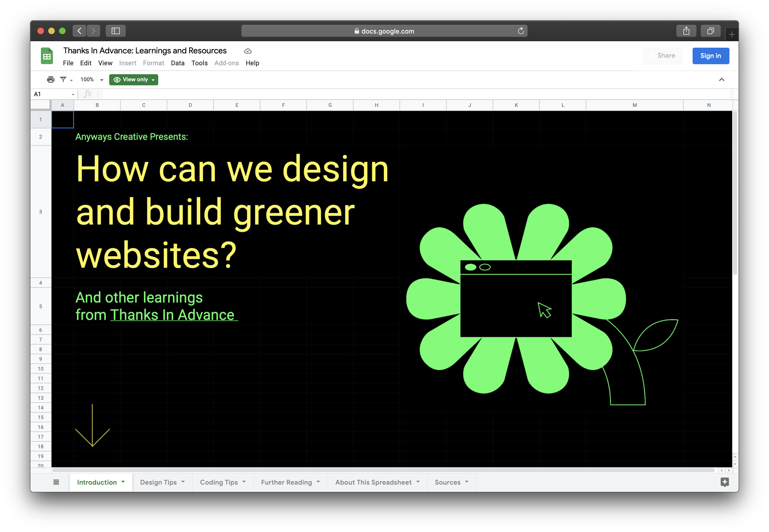The height and width of the screenshot is (532, 769).
Task: Click the cloud document status icon
Action: (x=248, y=51)
